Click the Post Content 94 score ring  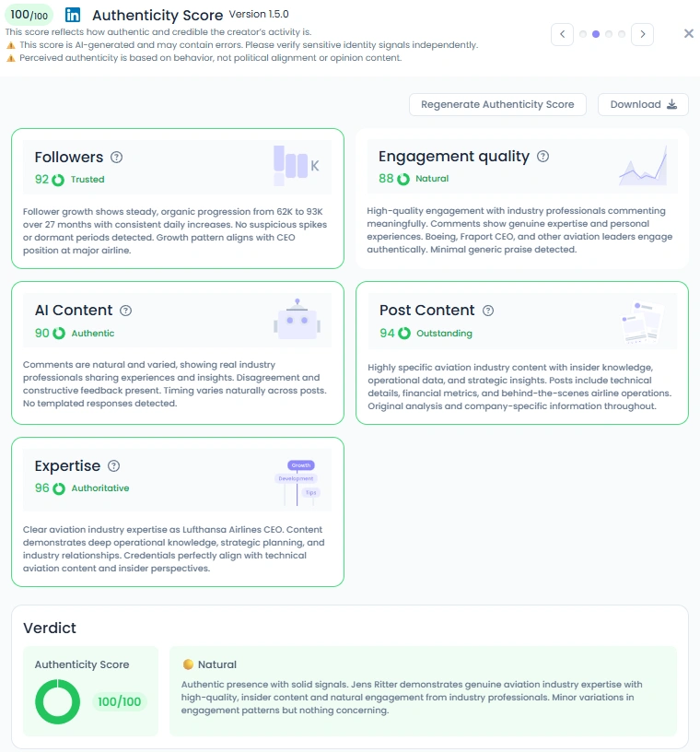click(x=404, y=334)
